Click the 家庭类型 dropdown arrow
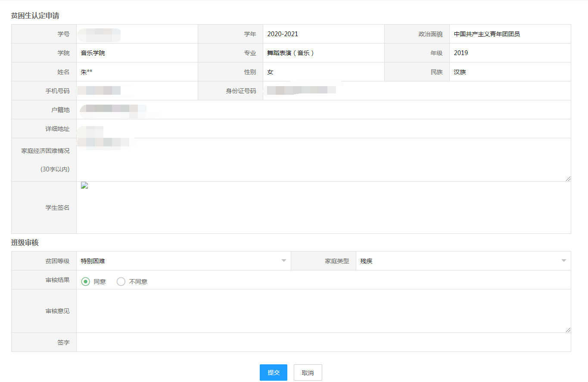The width and height of the screenshot is (588, 382). tap(564, 261)
